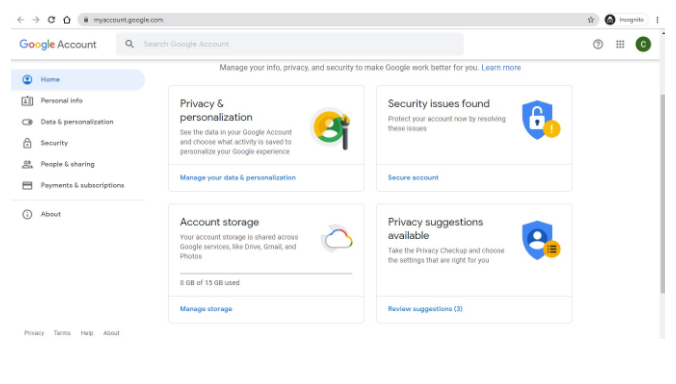Click the Personal info ID card icon
This screenshot has width=676, height=384.
point(27,101)
